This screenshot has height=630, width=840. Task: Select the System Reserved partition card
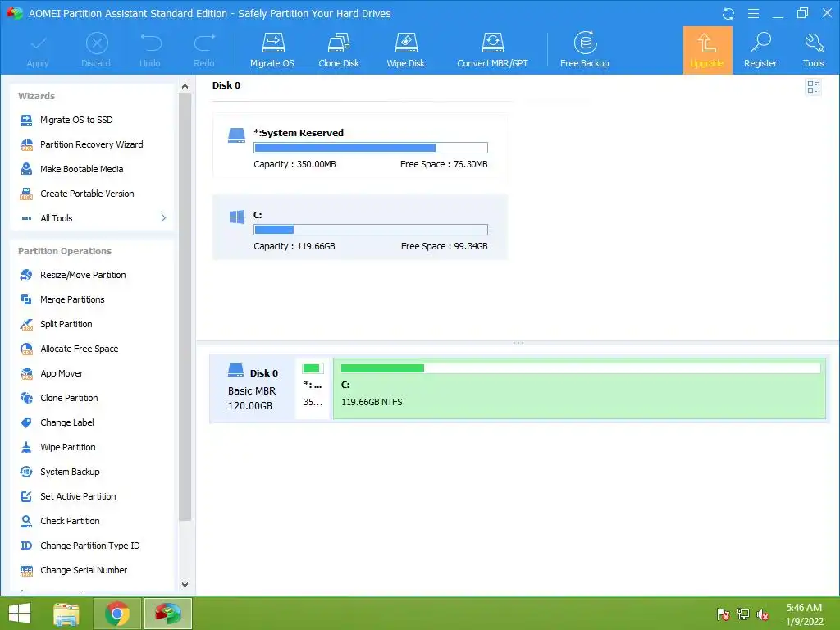pyautogui.click(x=360, y=146)
